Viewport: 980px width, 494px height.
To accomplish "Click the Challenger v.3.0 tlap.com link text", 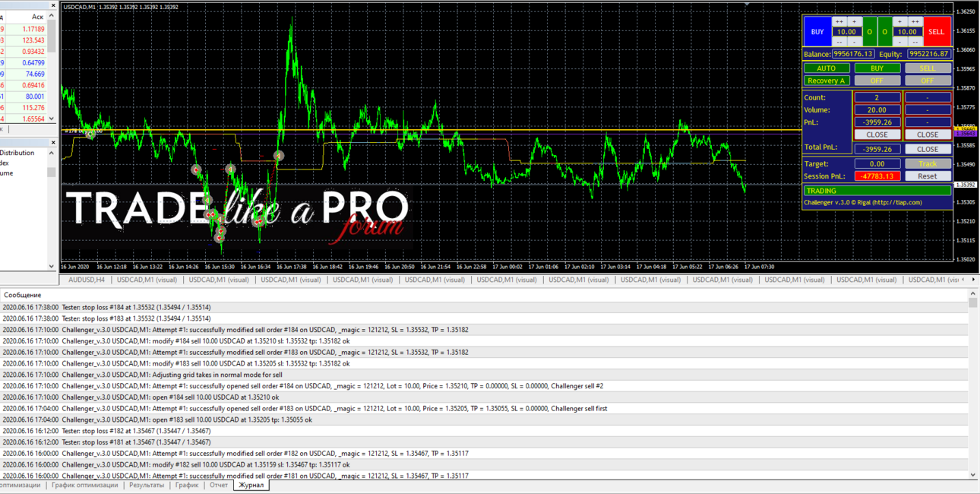I will (x=862, y=202).
